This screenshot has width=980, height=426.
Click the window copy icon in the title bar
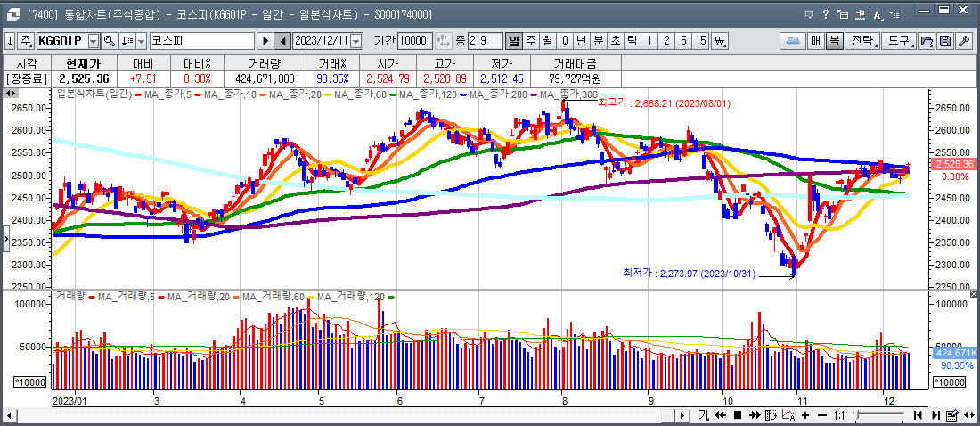[x=843, y=13]
